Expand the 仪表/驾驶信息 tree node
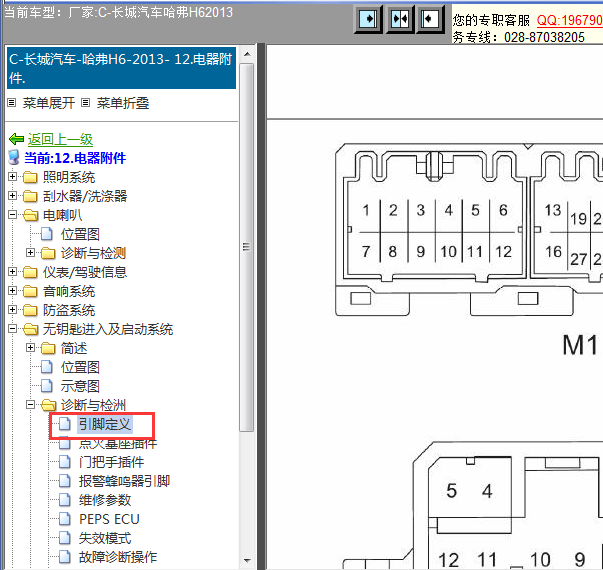The image size is (603, 570). (13, 273)
